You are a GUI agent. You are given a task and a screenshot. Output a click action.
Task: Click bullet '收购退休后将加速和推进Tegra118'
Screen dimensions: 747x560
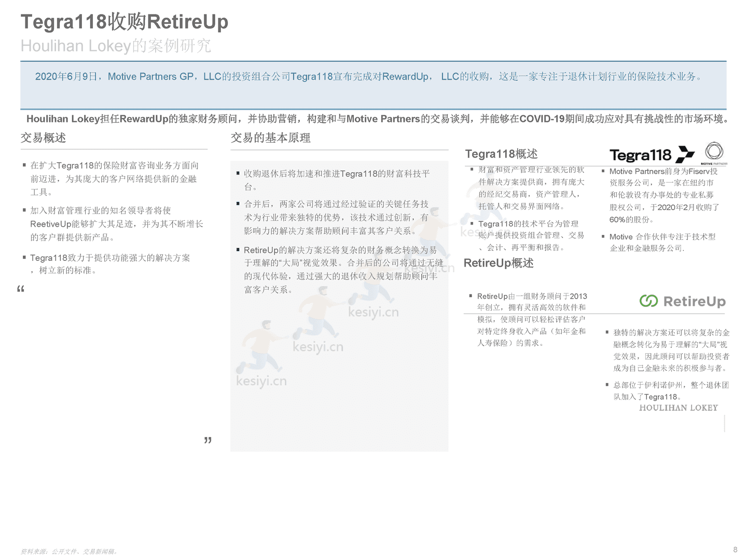[x=334, y=180]
